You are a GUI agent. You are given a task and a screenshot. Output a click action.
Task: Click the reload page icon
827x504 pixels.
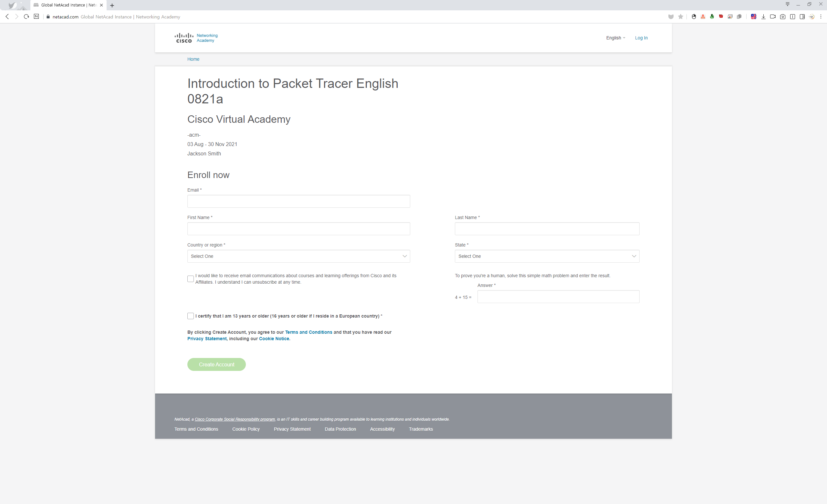click(x=26, y=17)
